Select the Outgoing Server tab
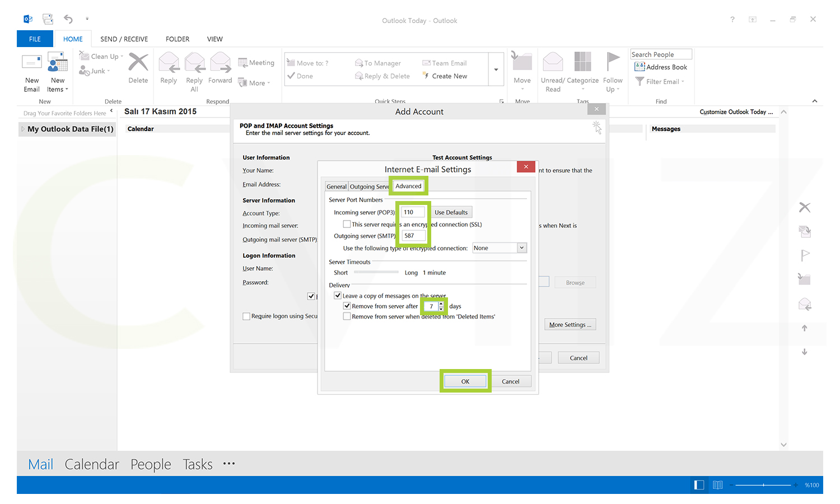The height and width of the screenshot is (504, 840). [369, 186]
